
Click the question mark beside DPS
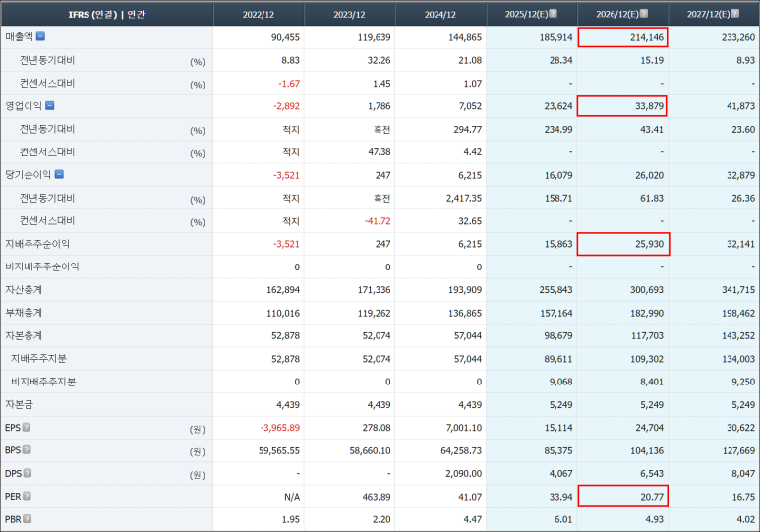pyautogui.click(x=27, y=473)
